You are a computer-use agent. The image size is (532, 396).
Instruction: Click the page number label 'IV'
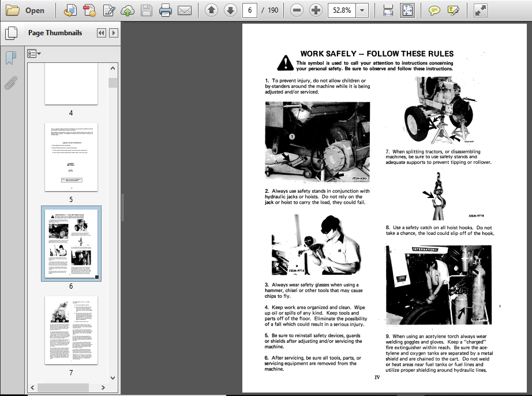pyautogui.click(x=377, y=378)
